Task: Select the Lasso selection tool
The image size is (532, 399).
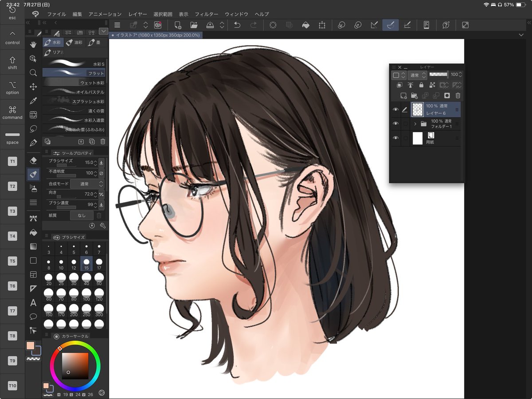Action: pyautogui.click(x=33, y=129)
